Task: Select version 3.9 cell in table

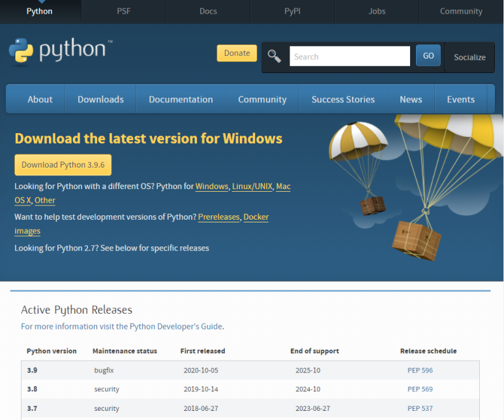Action: 32,370
